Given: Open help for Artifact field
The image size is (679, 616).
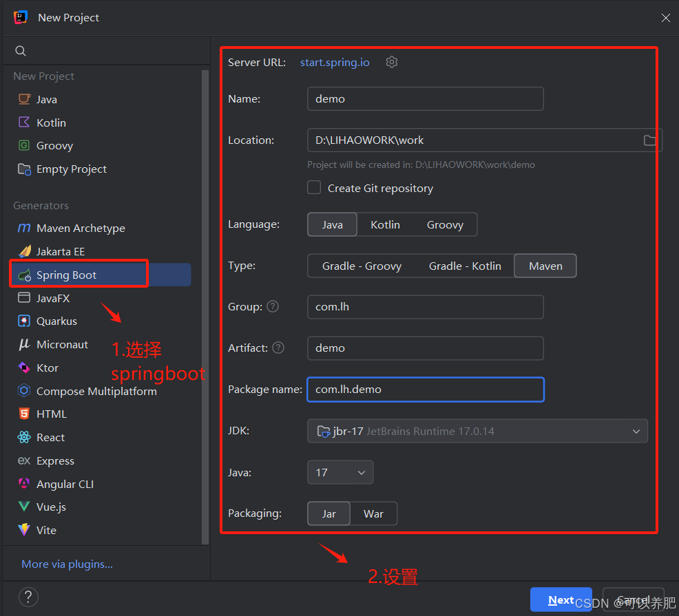Looking at the screenshot, I should tap(278, 348).
